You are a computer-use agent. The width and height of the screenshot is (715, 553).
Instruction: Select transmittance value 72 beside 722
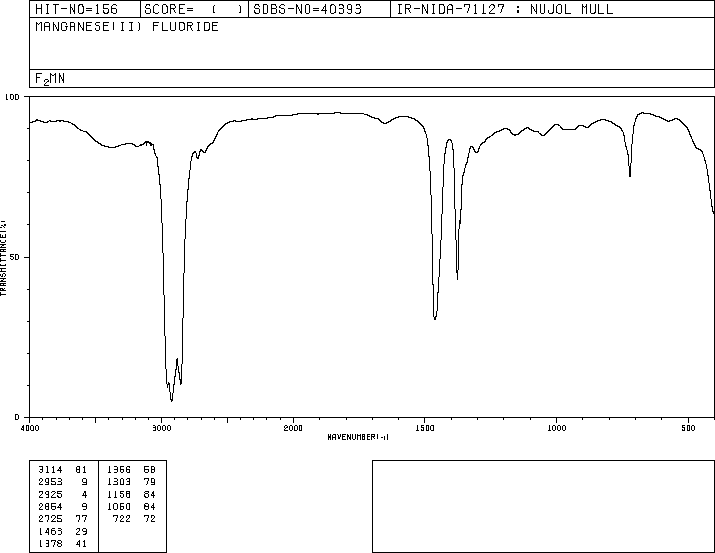(x=150, y=519)
